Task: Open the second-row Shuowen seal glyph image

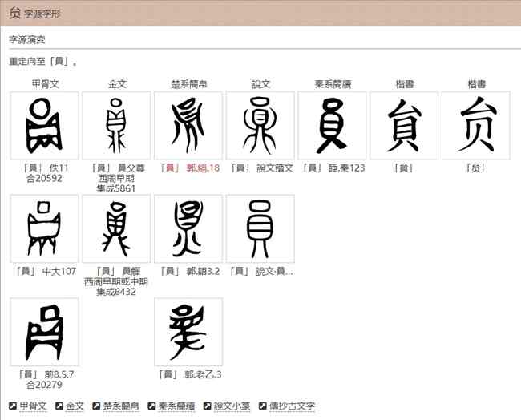Action: tap(260, 229)
